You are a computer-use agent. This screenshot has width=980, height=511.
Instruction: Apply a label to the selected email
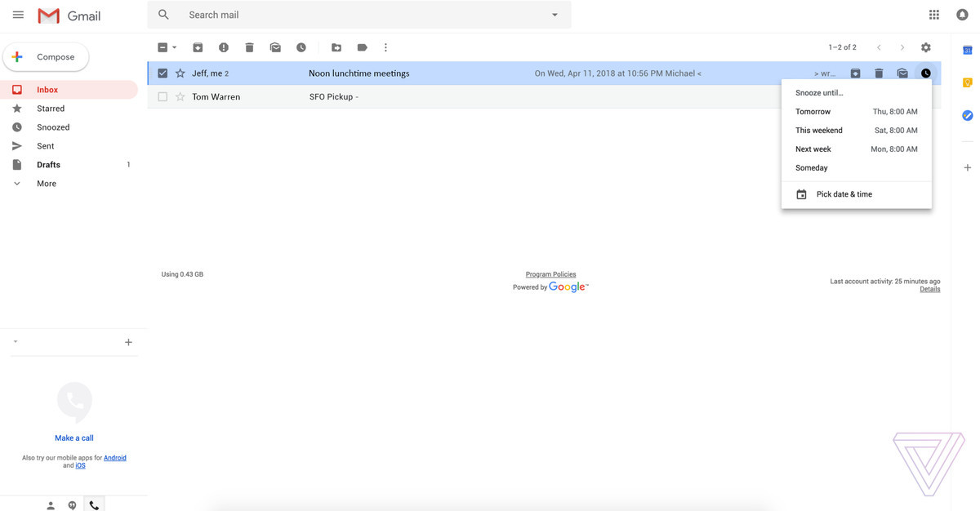[362, 47]
